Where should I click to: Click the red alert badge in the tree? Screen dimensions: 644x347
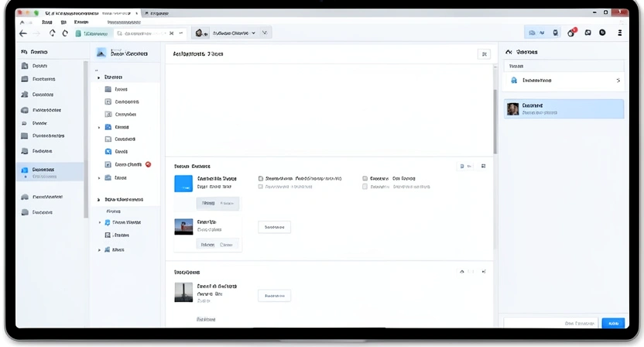148,164
